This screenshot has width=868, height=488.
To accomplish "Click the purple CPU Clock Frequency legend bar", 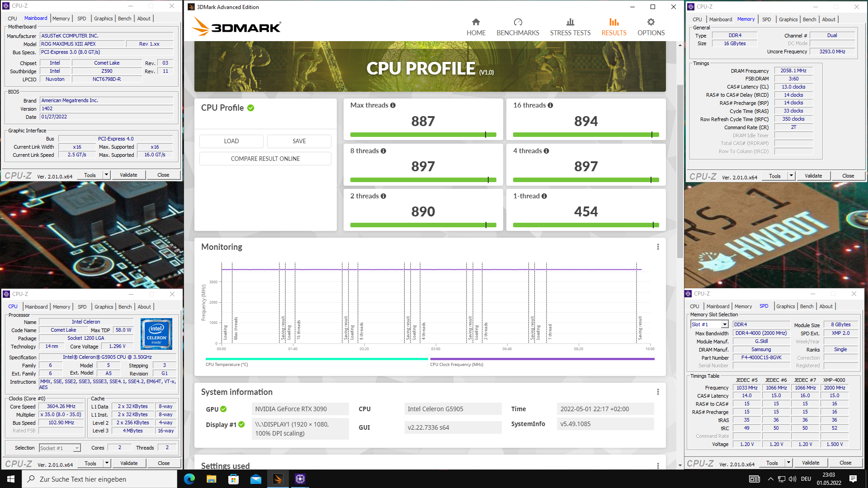I will (542, 359).
